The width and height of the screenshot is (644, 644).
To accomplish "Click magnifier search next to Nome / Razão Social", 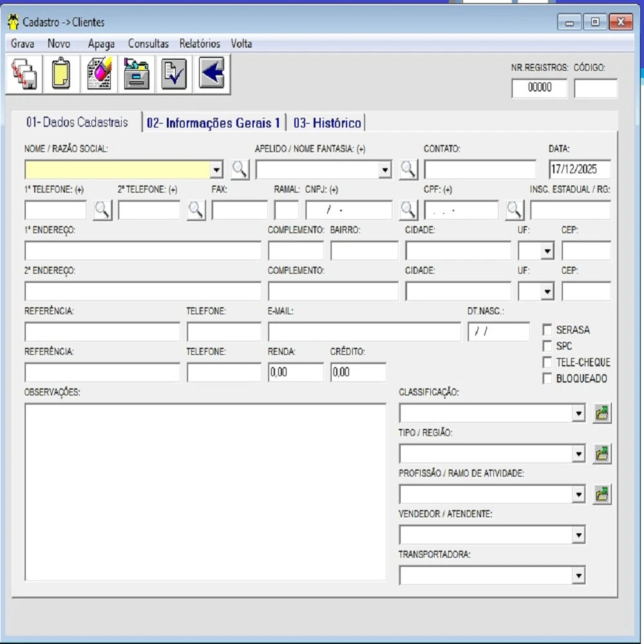I will 240,169.
